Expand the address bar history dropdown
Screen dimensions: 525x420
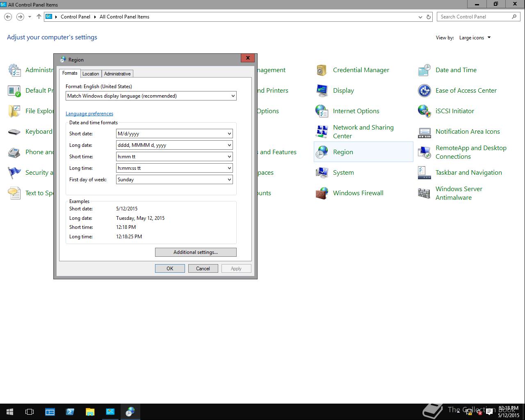[x=420, y=17]
